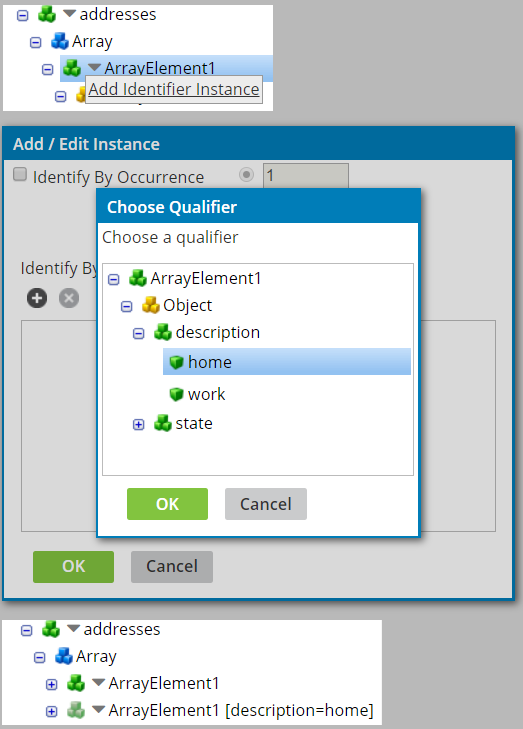
Task: Click the faded ArrayElement1 [description=home] icon
Action: click(x=76, y=710)
